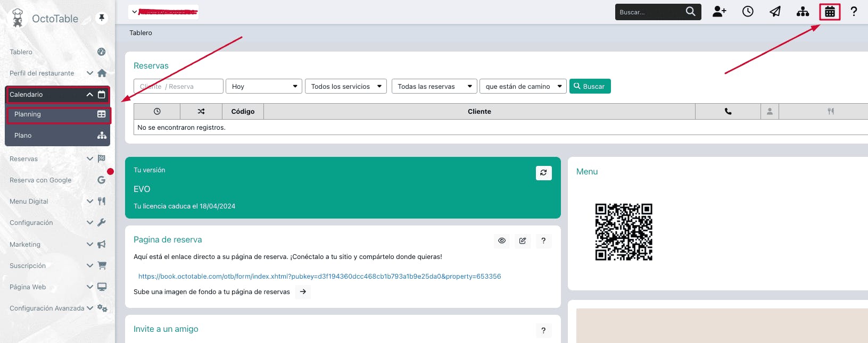Viewport: 868px width, 343px height.
Task: Click the floor plan sitemap icon in header
Action: tap(803, 11)
